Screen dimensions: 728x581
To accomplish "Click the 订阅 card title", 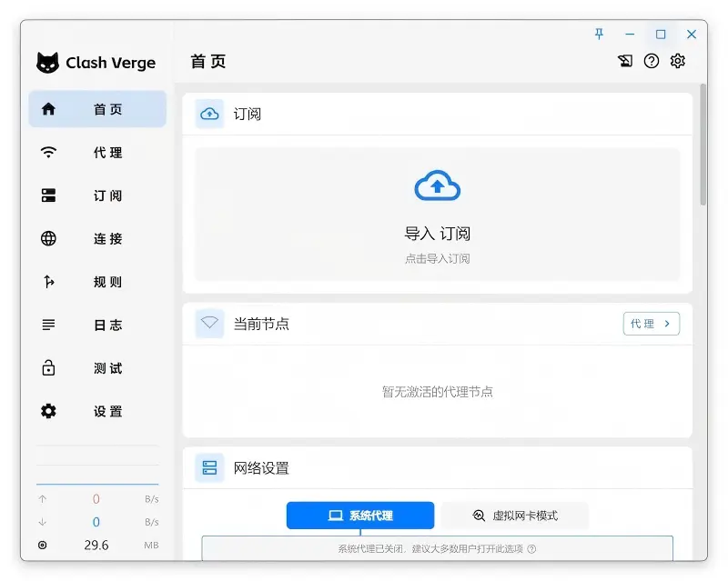I will point(247,114).
